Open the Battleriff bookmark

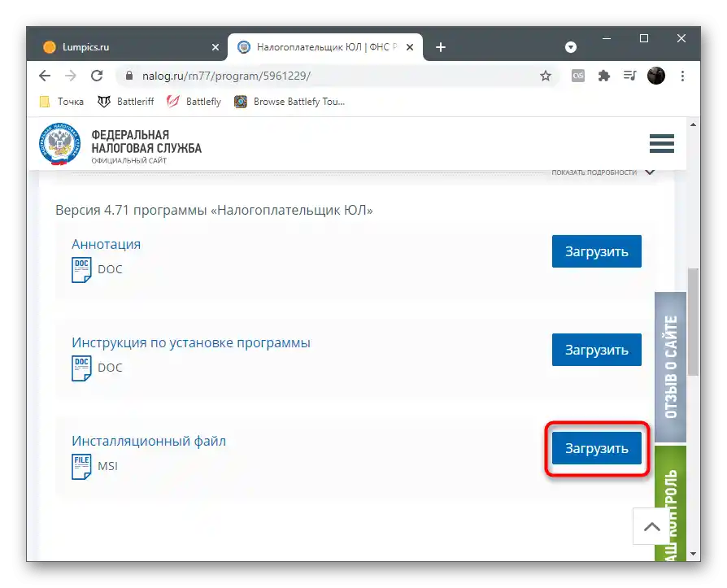coord(125,102)
